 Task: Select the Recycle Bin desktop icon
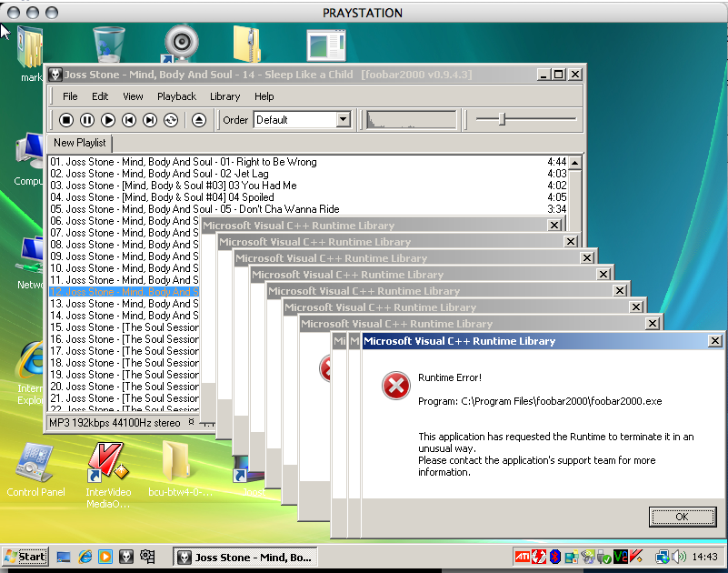pos(109,45)
